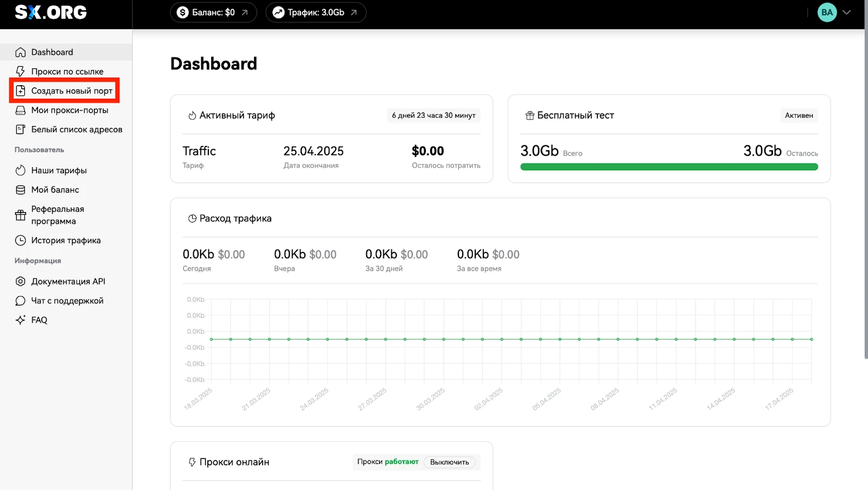Click the clock icon beside История трафика

21,240
